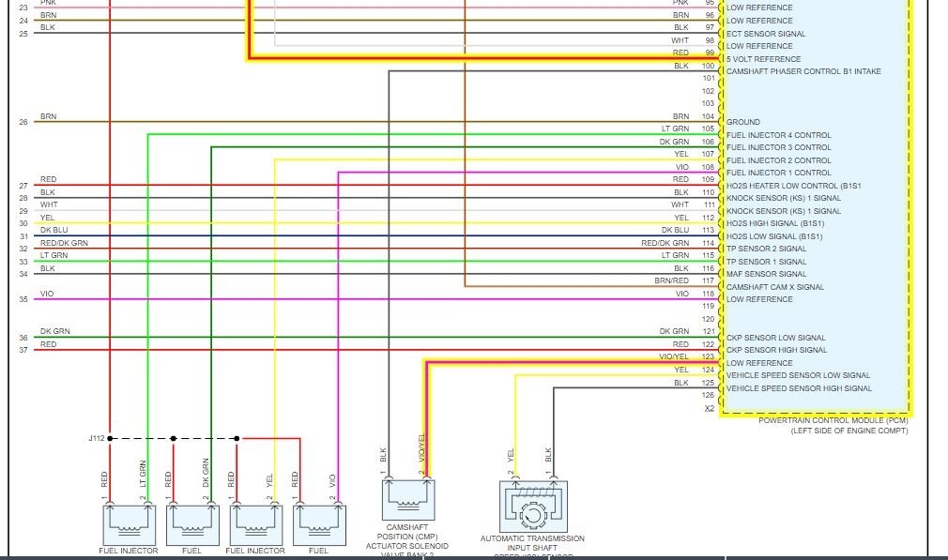Image resolution: width=948 pixels, height=560 pixels.
Task: Click left-side wire reference number 37
Action: pyautogui.click(x=23, y=351)
